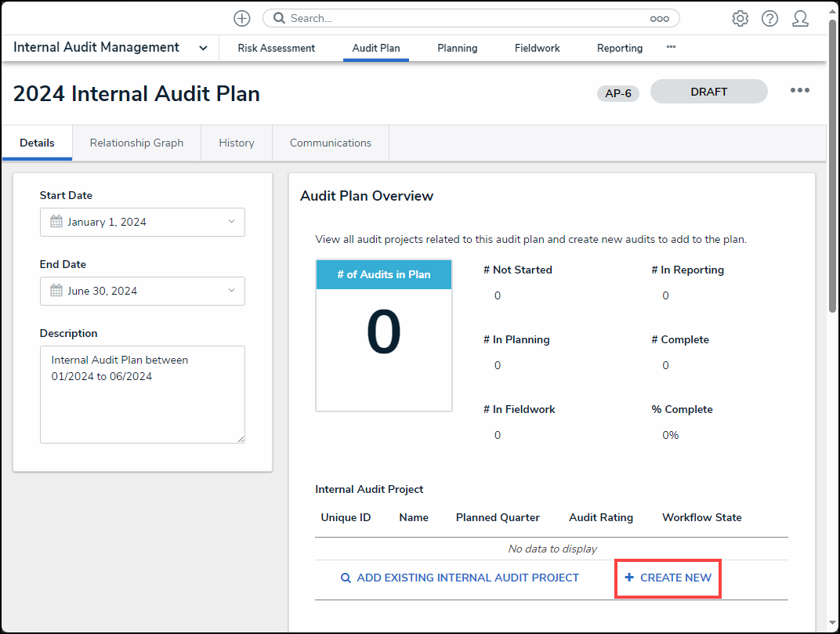The width and height of the screenshot is (840, 634).
Task: Click the DRAFT workflow state button
Action: click(708, 92)
